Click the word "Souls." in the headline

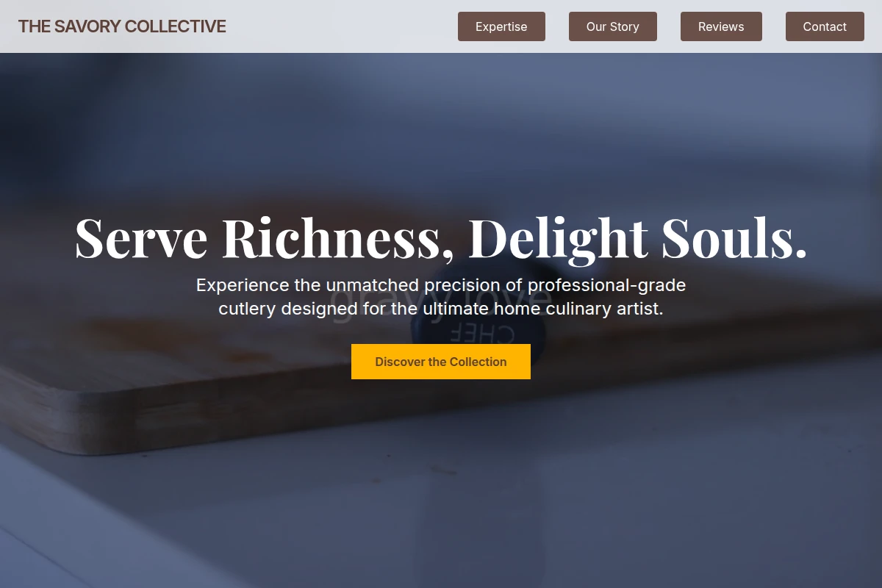click(x=734, y=238)
